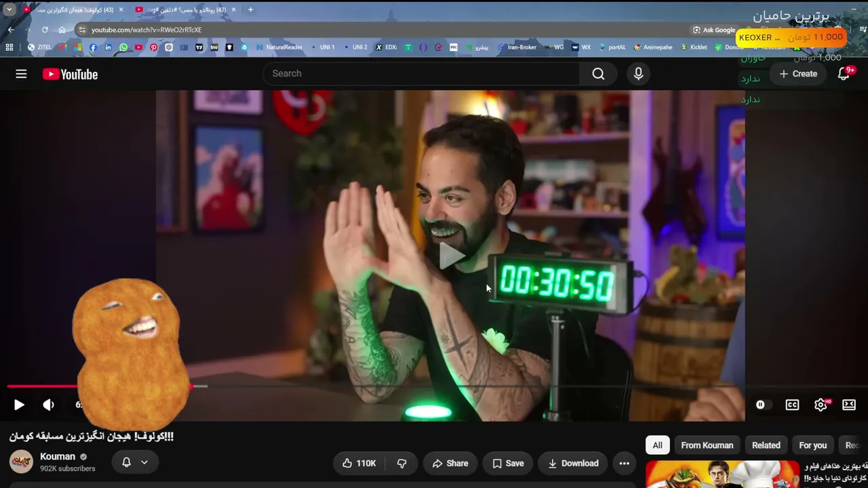Viewport: 868px width, 488px height.
Task: Start voice search with microphone icon
Action: coord(638,74)
